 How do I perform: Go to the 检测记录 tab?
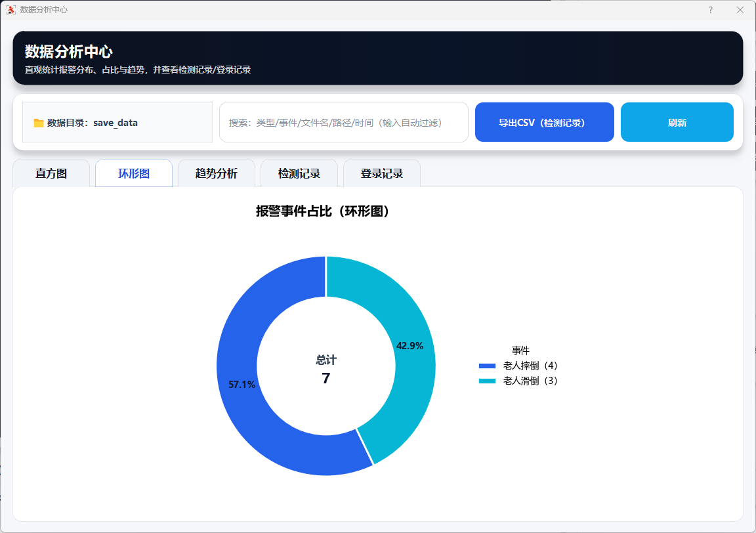(x=299, y=174)
